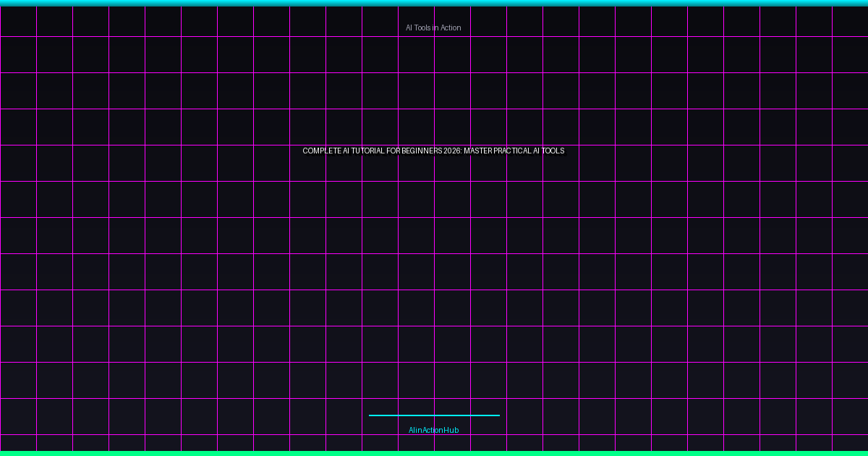Click the grid cell in the top-left corner
Viewport: 868px width, 456px height.
[x=18, y=22]
